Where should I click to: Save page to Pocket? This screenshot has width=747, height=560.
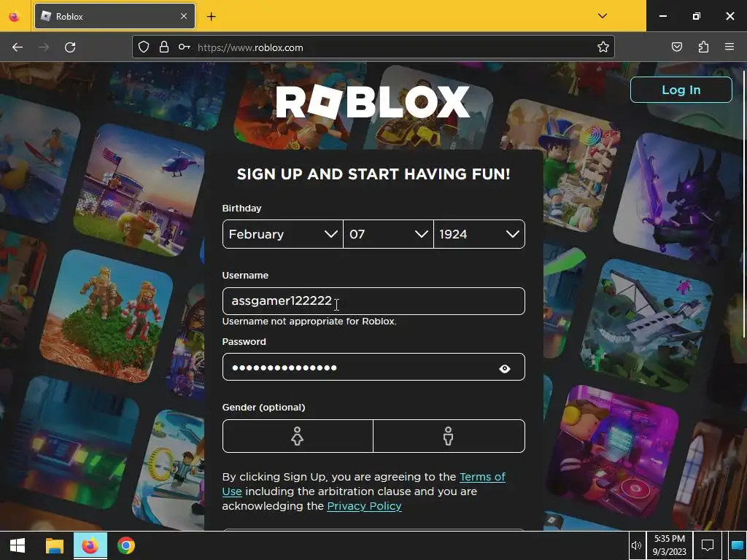pyautogui.click(x=677, y=47)
